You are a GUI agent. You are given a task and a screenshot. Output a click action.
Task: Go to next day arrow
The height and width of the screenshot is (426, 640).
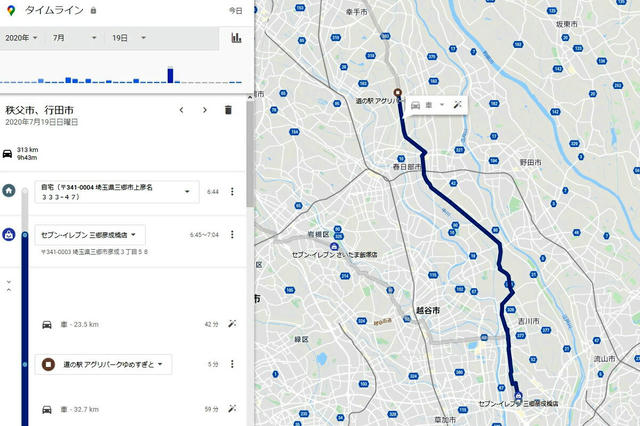point(205,110)
